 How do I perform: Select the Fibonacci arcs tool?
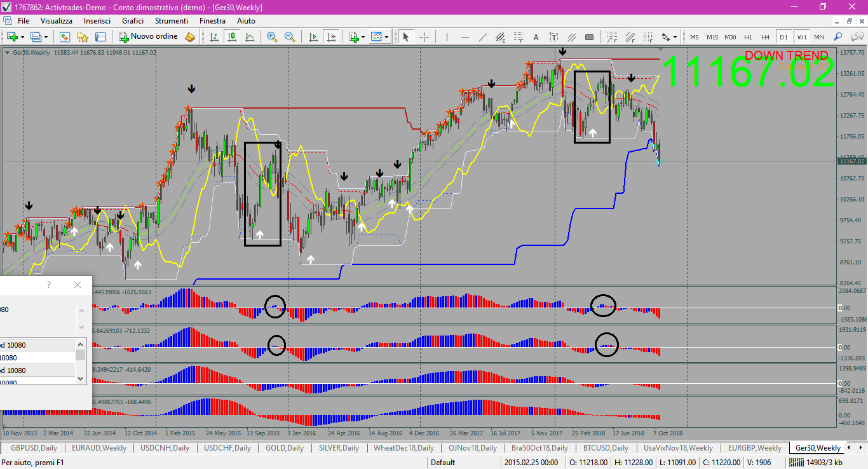tap(612, 37)
